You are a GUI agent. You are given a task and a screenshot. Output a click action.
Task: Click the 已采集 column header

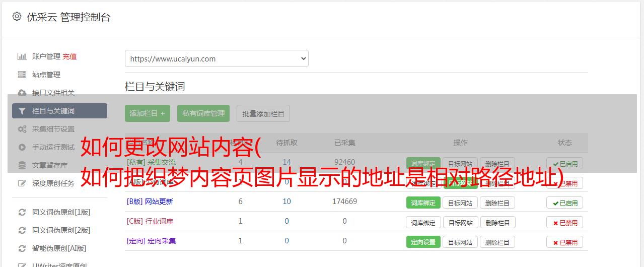pyautogui.click(x=344, y=143)
